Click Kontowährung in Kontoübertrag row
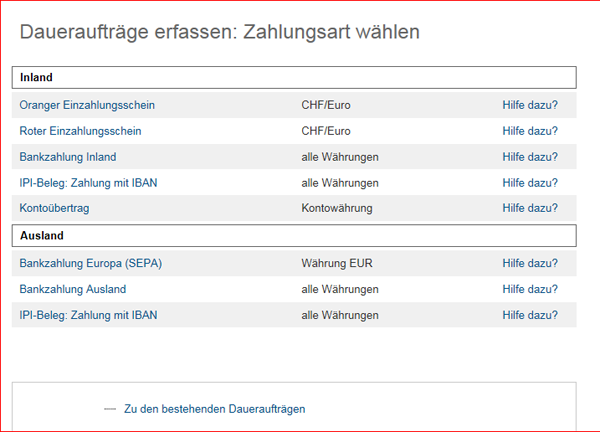The height and width of the screenshot is (432, 600). (x=337, y=208)
